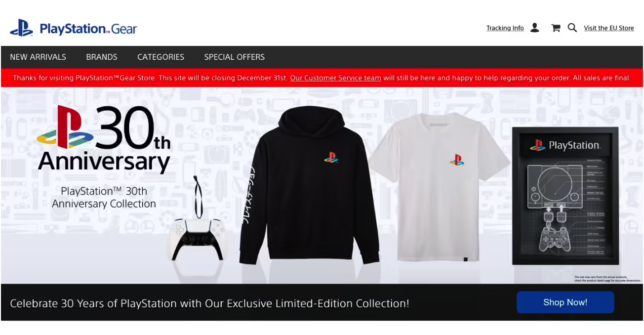The width and height of the screenshot is (644, 335).
Task: Open the New Arrivals menu
Action: (38, 57)
